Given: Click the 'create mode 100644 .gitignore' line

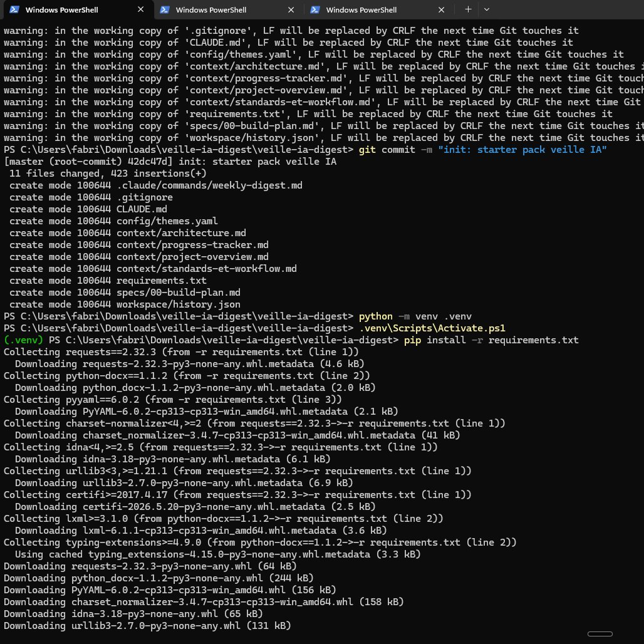Looking at the screenshot, I should [x=91, y=197].
